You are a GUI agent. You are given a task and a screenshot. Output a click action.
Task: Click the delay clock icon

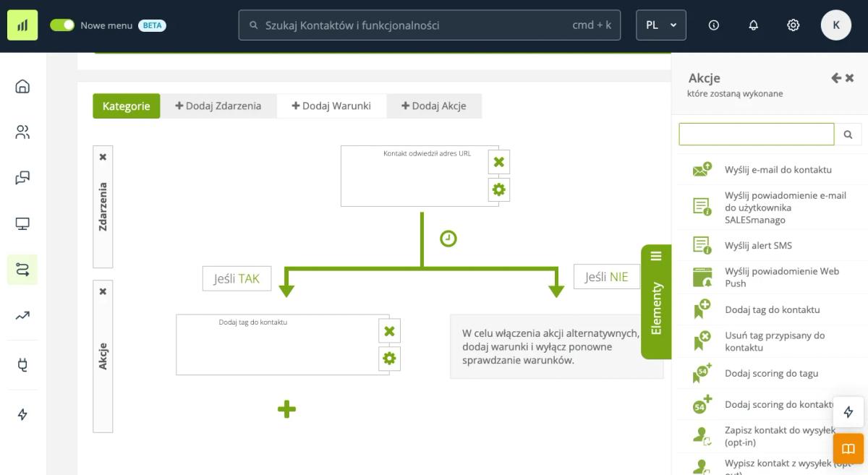click(448, 239)
